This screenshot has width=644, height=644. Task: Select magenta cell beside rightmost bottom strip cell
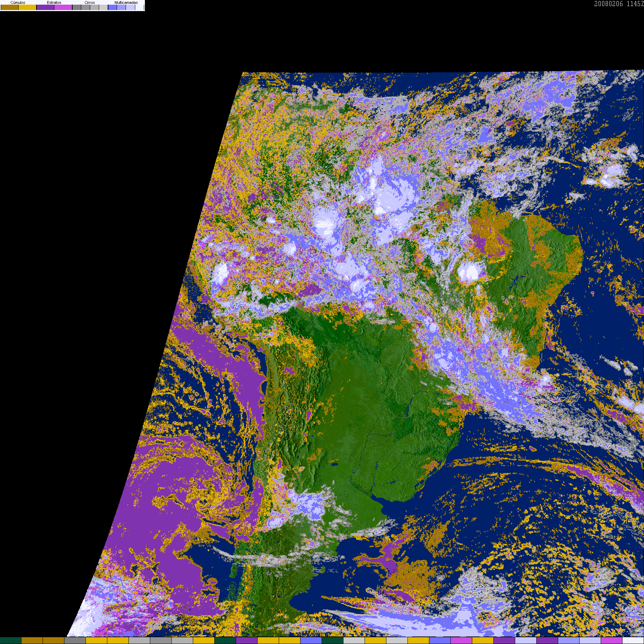(x=612, y=640)
